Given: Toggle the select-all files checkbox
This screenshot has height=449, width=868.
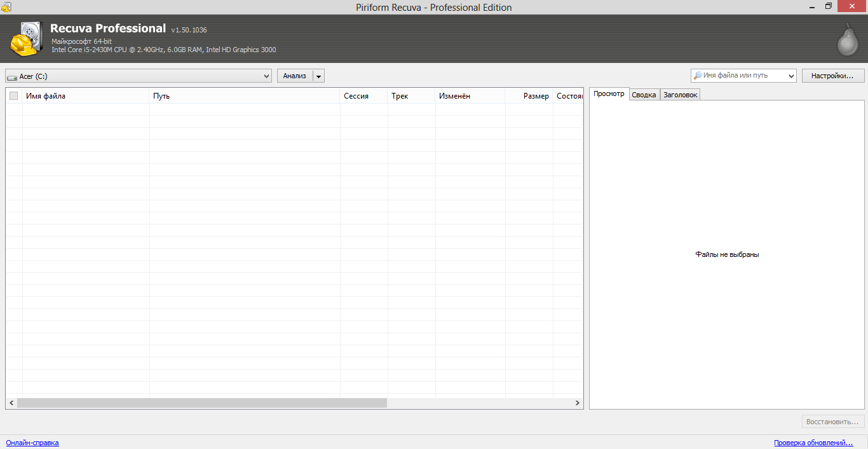Looking at the screenshot, I should pyautogui.click(x=13, y=96).
